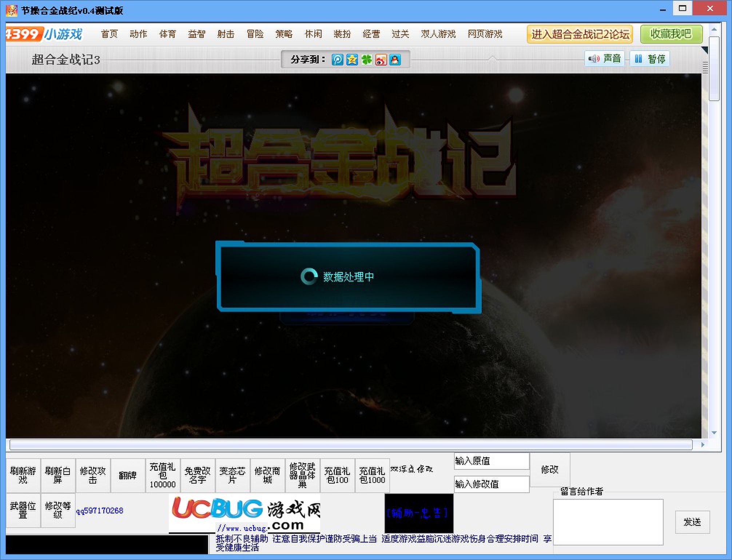
Task: Click the green clover share icon
Action: click(366, 59)
